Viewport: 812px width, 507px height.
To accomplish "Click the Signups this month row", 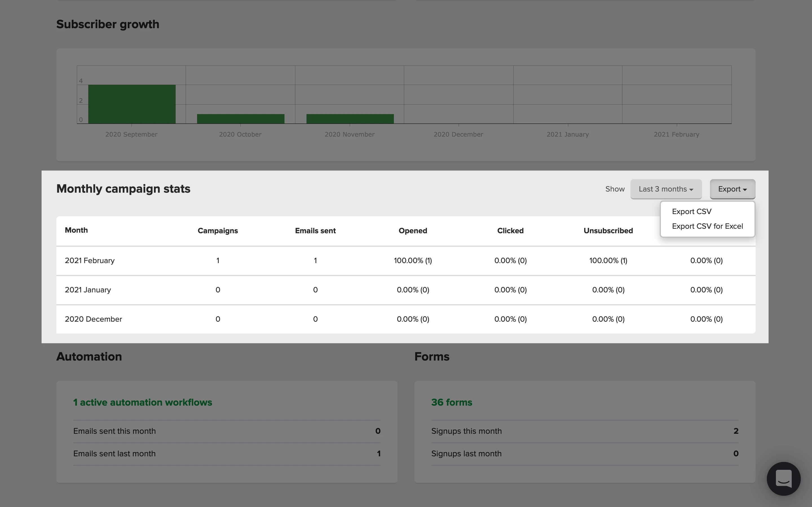I will 584,431.
